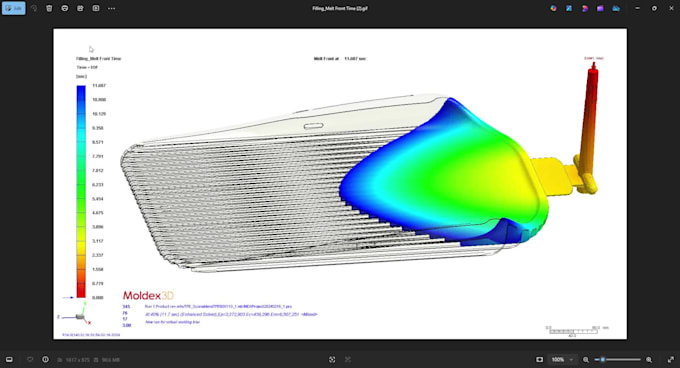Viewport: 680px width, 368px height.
Task: Delete the file using trash icon
Action: click(x=49, y=8)
